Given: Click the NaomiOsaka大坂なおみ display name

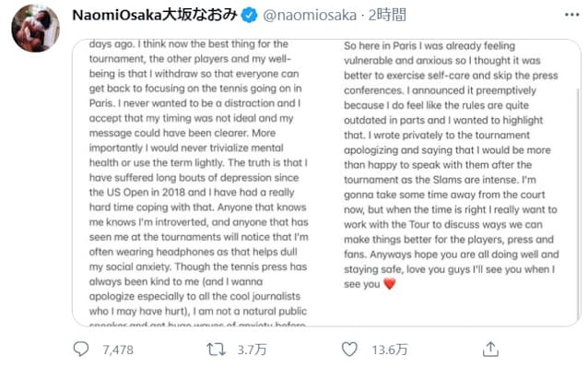Looking at the screenshot, I should (x=155, y=15).
